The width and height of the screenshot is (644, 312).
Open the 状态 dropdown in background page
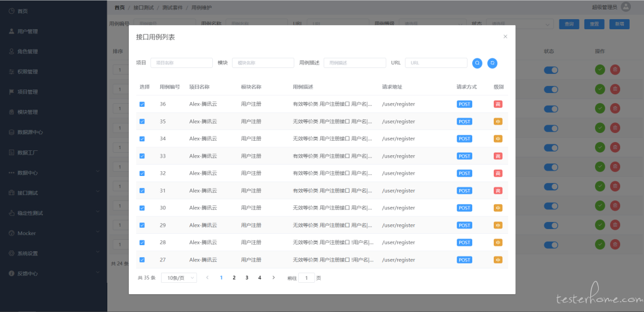coord(520,24)
